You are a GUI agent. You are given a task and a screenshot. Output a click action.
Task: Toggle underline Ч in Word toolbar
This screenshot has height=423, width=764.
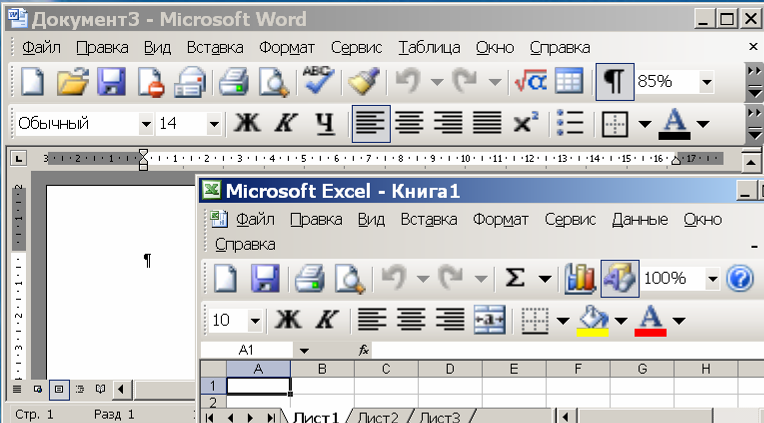pyautogui.click(x=325, y=123)
